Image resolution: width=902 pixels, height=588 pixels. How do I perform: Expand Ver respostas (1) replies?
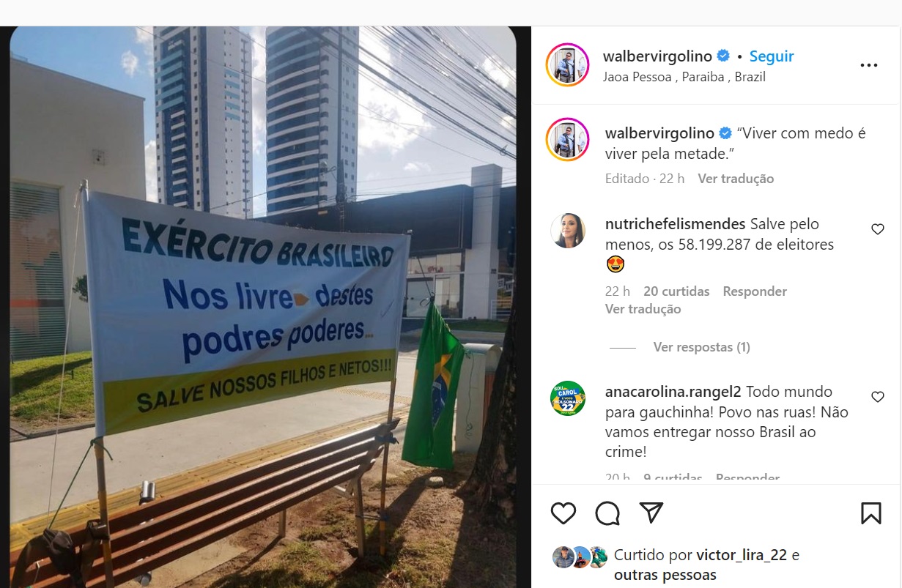tap(701, 347)
